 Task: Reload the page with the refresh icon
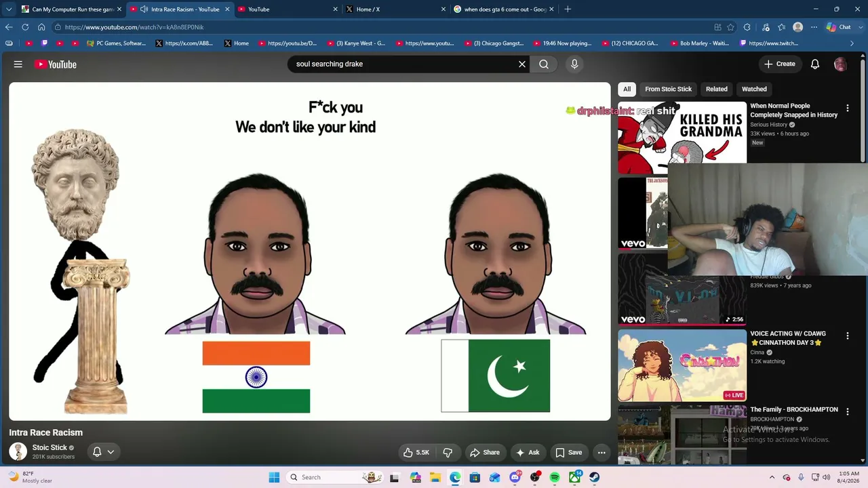tap(25, 27)
